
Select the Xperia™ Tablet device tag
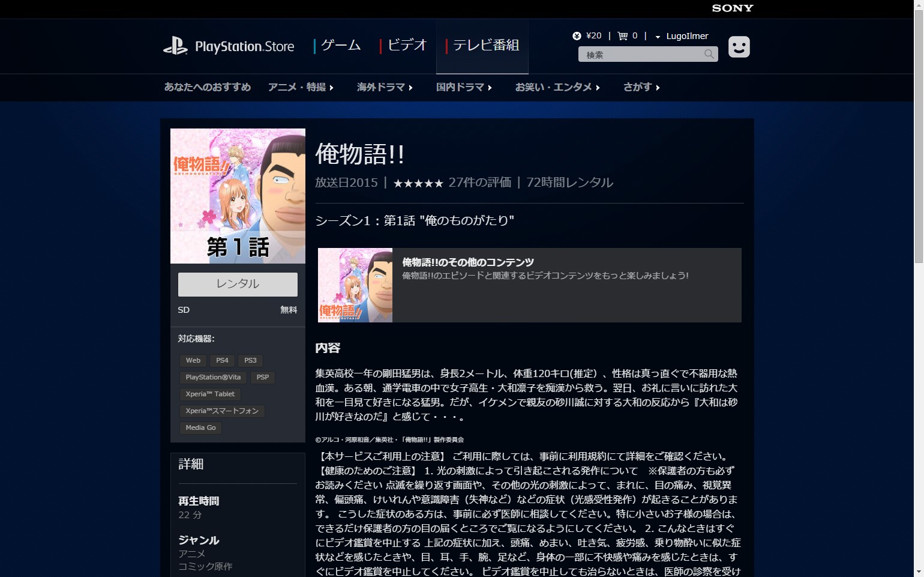click(210, 394)
